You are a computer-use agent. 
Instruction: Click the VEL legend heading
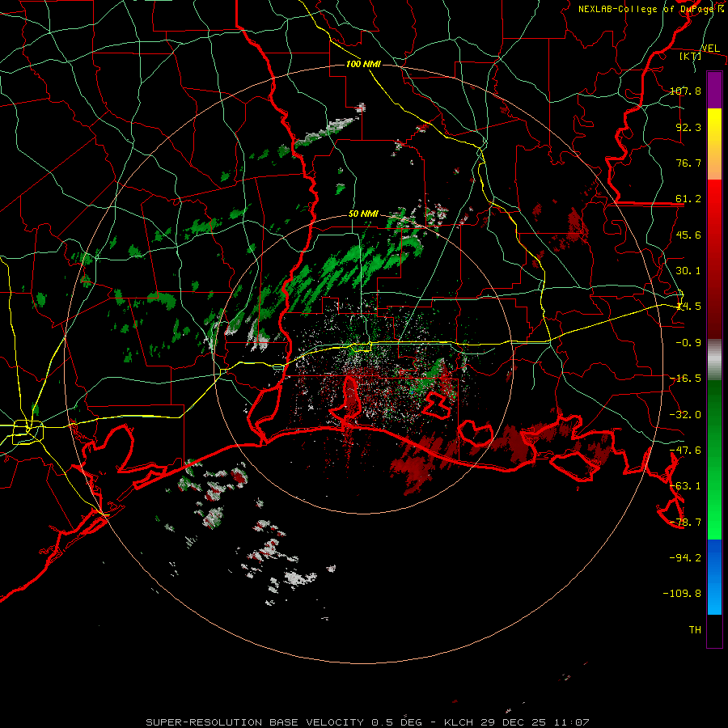710,48
